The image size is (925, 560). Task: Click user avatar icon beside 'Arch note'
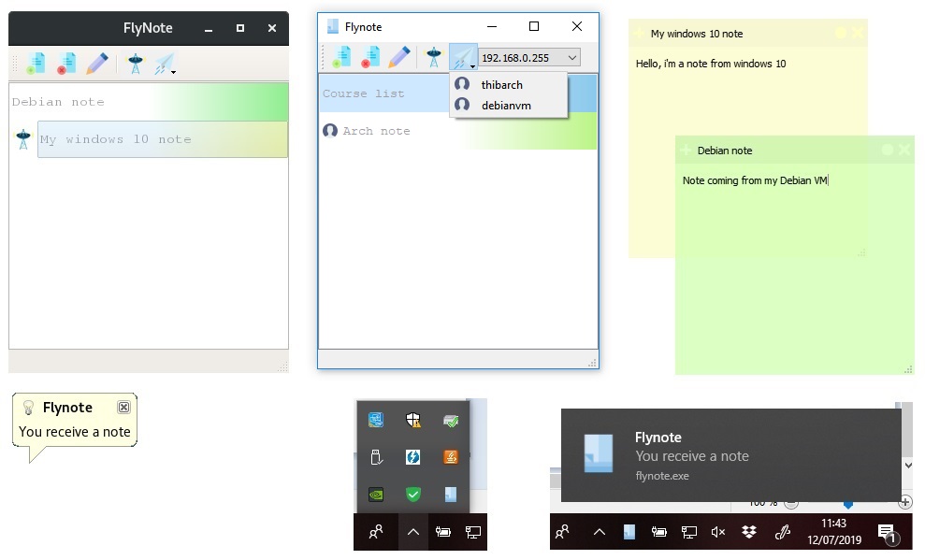click(330, 130)
